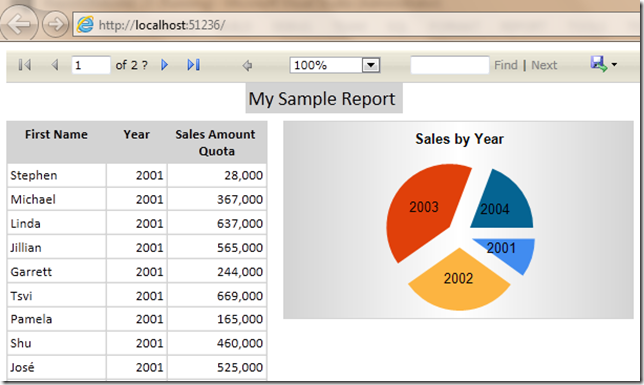Click the back to parent report arrow
The height and width of the screenshot is (385, 644).
tap(247, 65)
